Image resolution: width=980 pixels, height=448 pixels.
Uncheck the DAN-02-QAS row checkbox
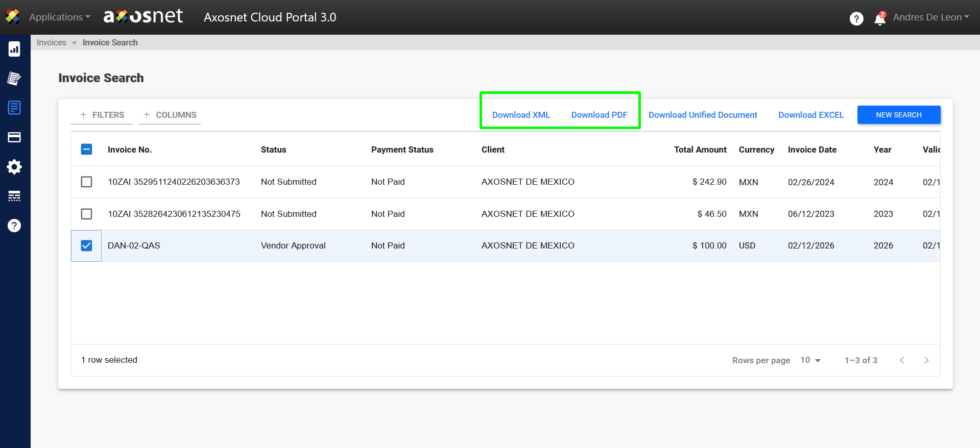pos(87,245)
